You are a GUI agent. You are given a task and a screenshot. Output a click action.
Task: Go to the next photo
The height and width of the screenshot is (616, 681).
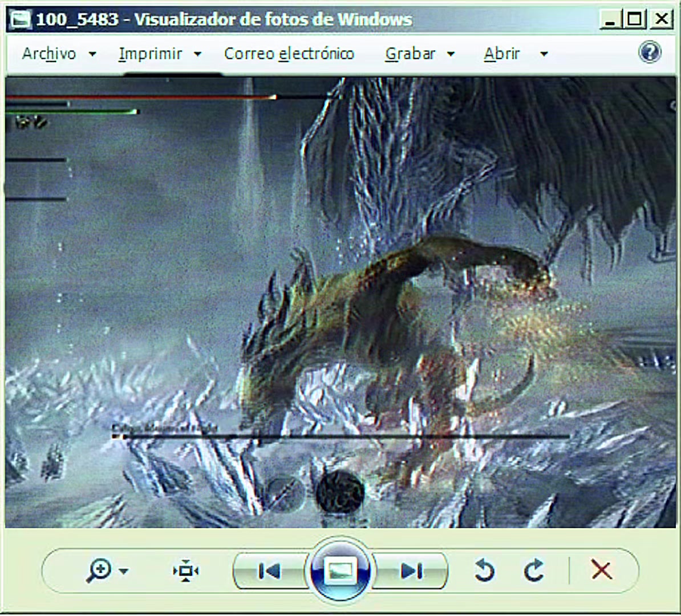411,572
